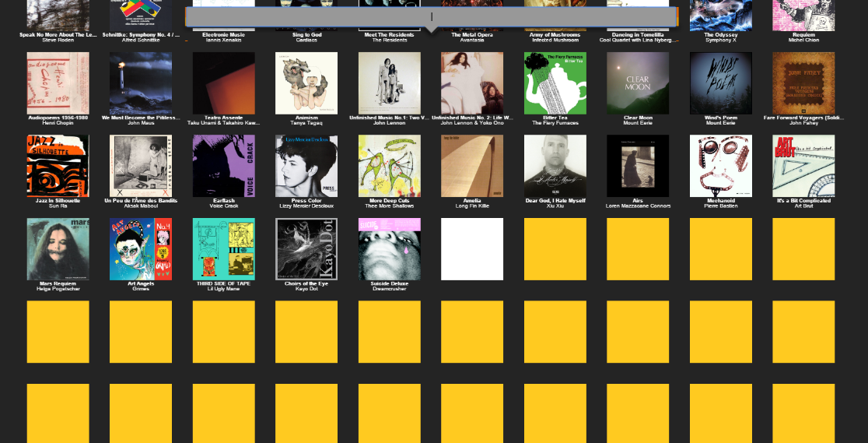Click the title 'Schnittke: Symphony No. 4 / ...'
Screen dimensions: 868x443
pos(141,34)
